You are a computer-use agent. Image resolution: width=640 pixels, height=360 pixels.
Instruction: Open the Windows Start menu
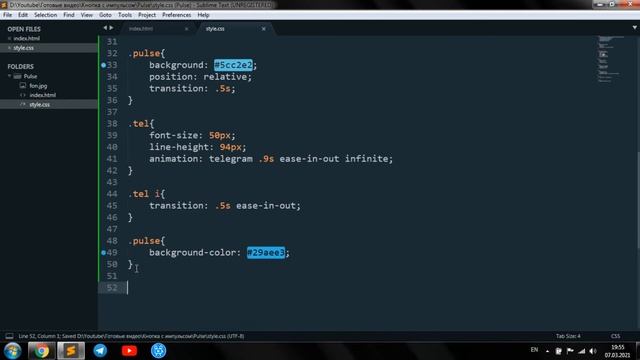pyautogui.click(x=12, y=351)
